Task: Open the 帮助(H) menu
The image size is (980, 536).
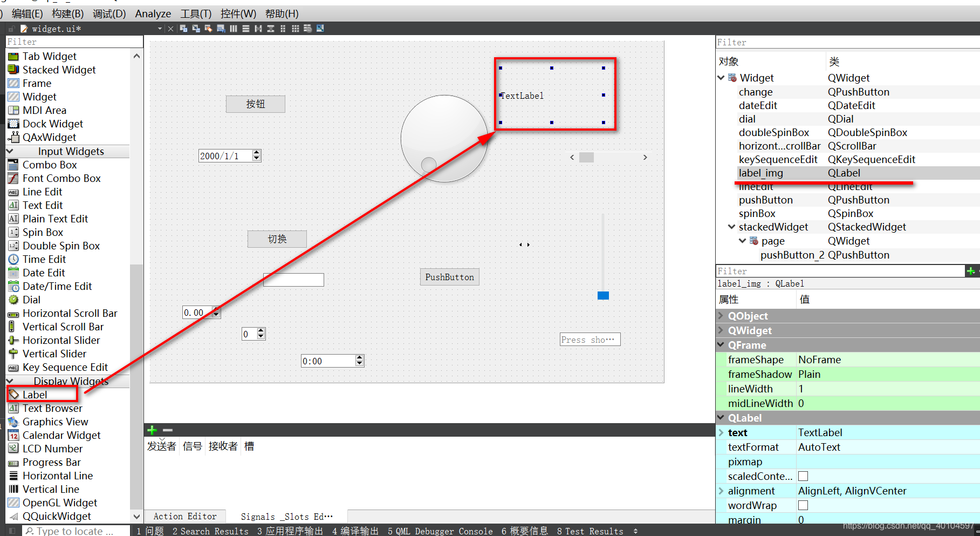Action: coord(282,13)
